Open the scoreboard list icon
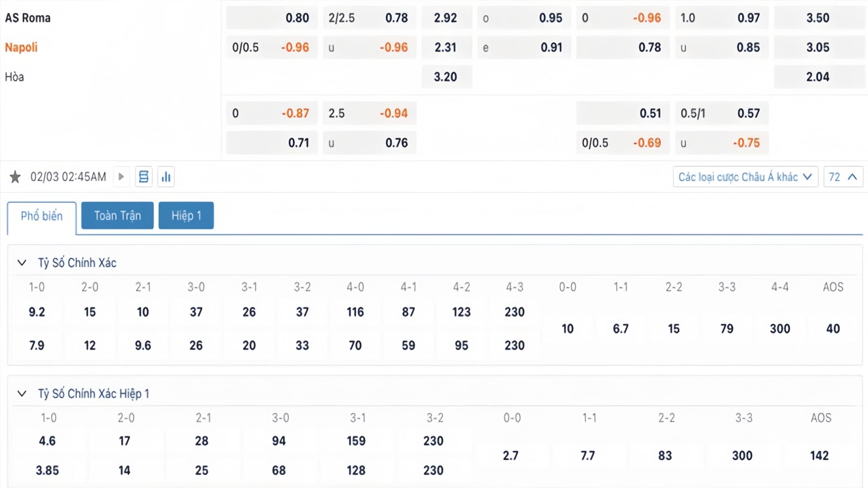Image resolution: width=868 pixels, height=488 pixels. click(144, 177)
